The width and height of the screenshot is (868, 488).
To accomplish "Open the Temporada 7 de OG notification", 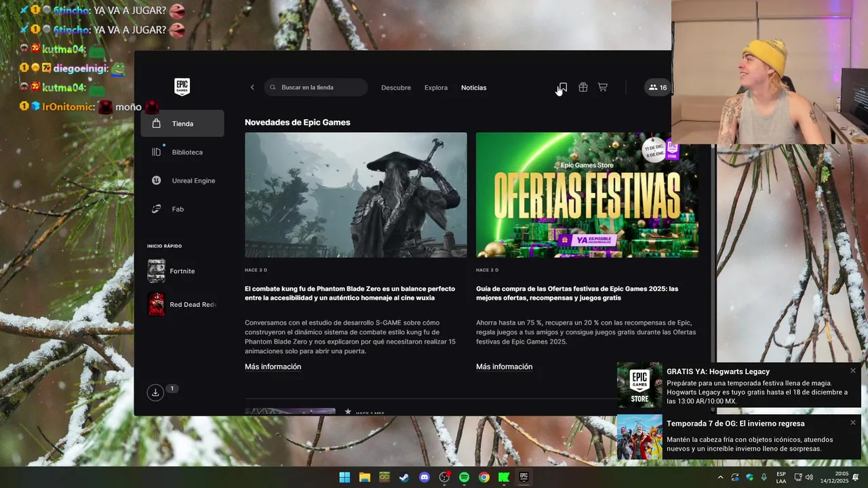I will coord(739,437).
